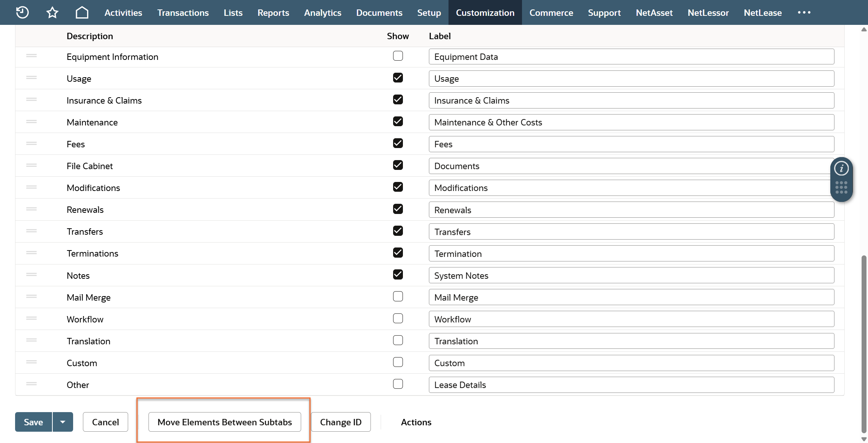Open the Recent Records history icon
The image size is (868, 443).
pyautogui.click(x=22, y=12)
